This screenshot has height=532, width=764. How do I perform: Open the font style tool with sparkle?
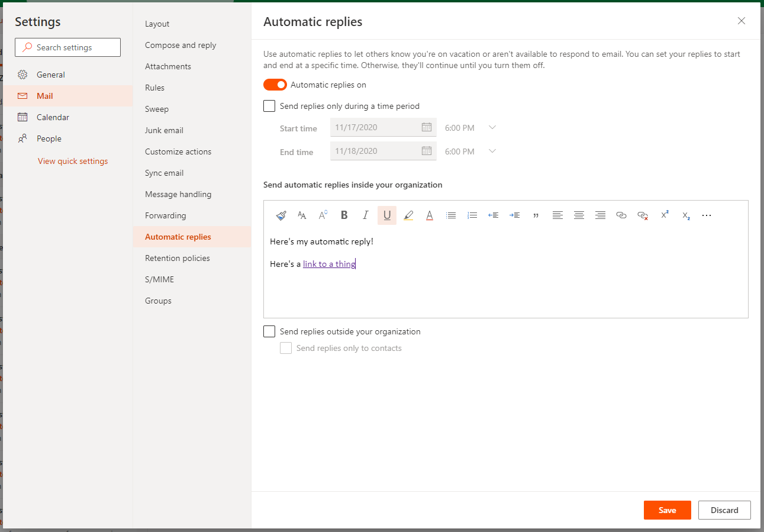click(323, 215)
